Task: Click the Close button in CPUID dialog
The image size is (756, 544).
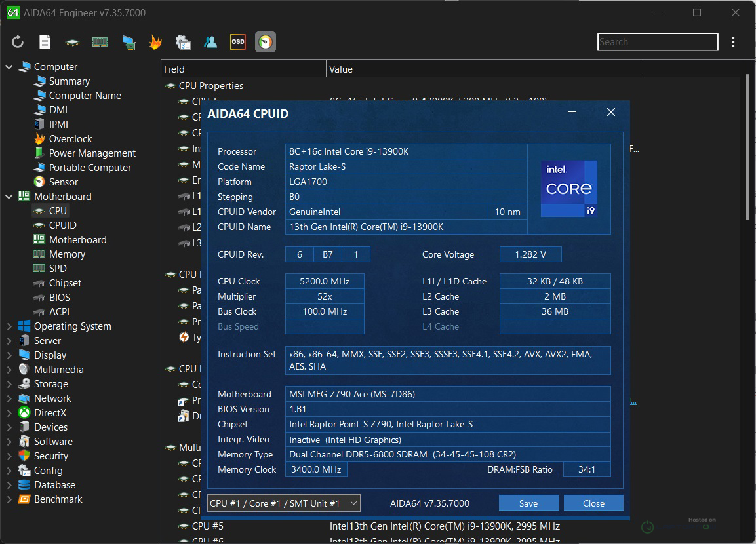Action: click(593, 503)
